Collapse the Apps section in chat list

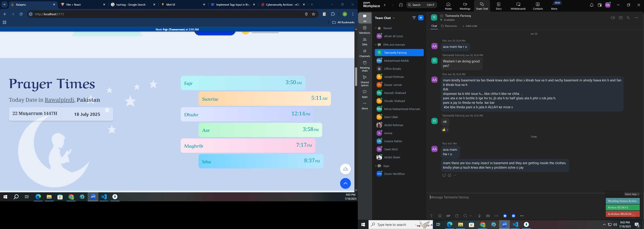pyautogui.click(x=375, y=166)
